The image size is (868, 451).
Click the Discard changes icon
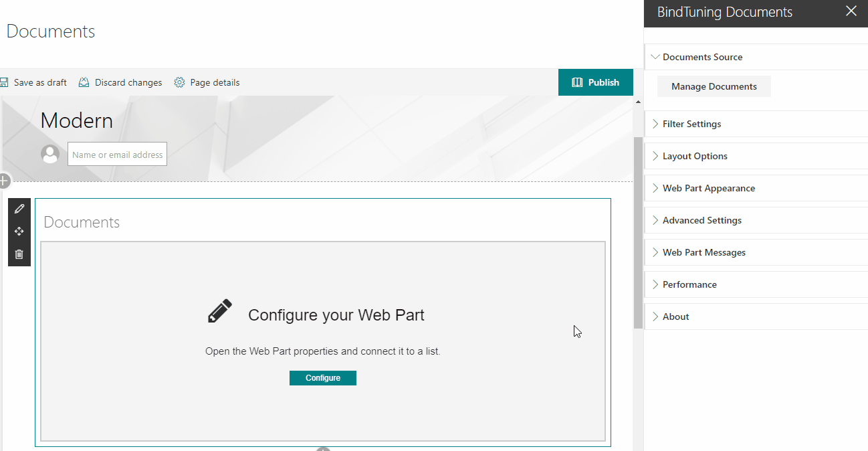[84, 82]
